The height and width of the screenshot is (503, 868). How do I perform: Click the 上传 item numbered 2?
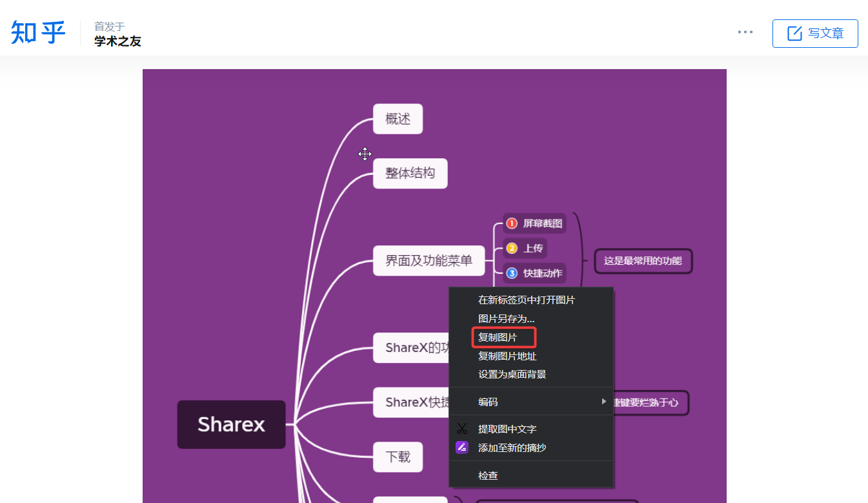point(525,248)
